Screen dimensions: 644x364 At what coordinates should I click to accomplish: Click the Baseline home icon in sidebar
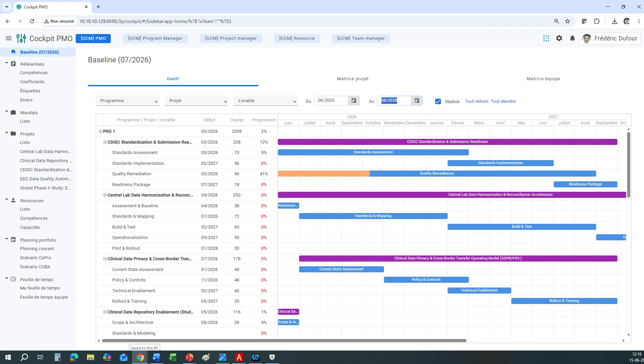tap(13, 52)
